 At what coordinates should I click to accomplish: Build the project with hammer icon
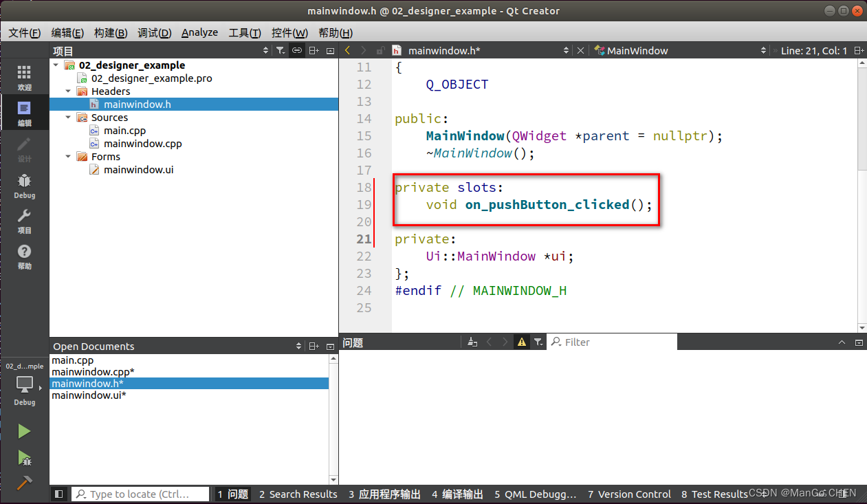[x=24, y=483]
